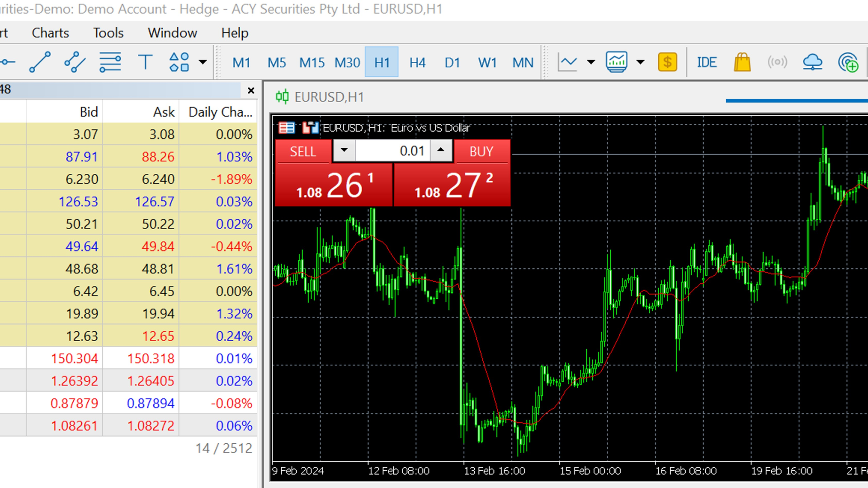The width and height of the screenshot is (868, 488).
Task: Click the line chart type icon
Action: 567,62
